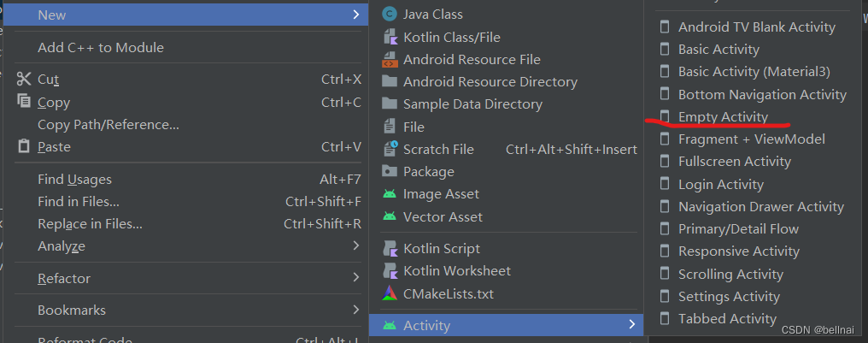Click the phone icon beside Fullscreen Activity

665,162
